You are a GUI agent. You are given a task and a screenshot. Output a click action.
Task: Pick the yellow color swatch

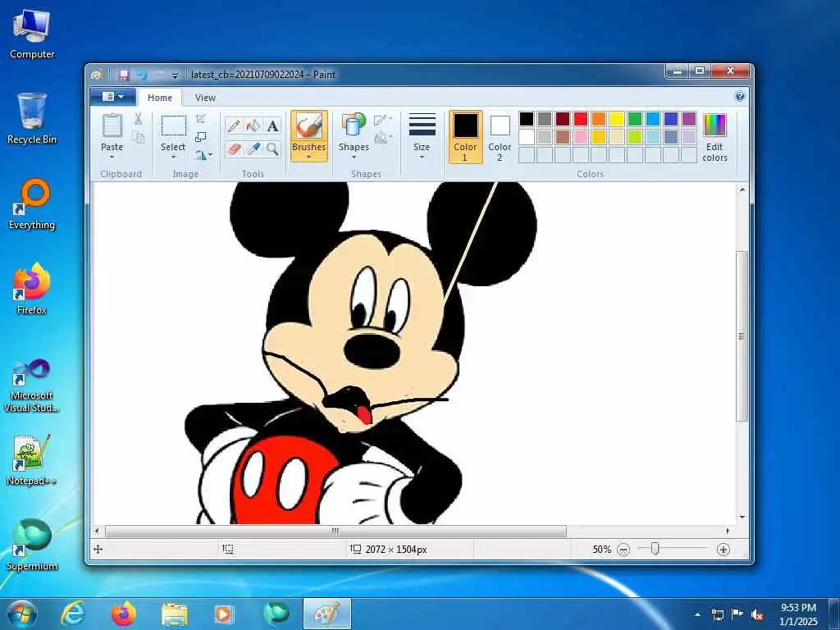point(617,119)
